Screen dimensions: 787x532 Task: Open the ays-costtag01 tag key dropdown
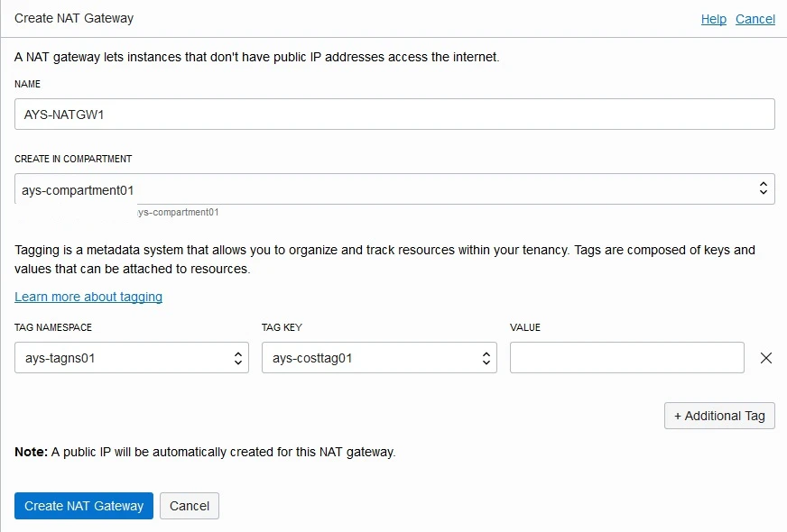379,358
